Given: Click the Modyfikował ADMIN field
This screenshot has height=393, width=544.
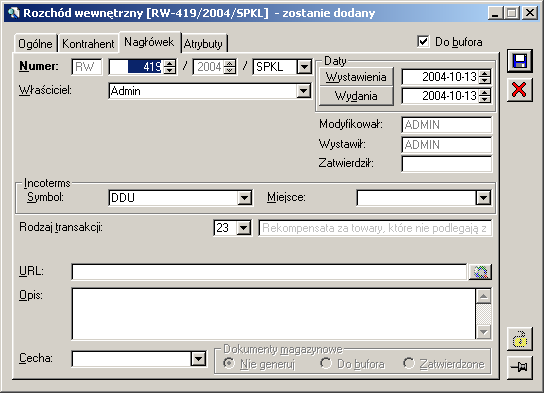Looking at the screenshot, I should (x=447, y=125).
